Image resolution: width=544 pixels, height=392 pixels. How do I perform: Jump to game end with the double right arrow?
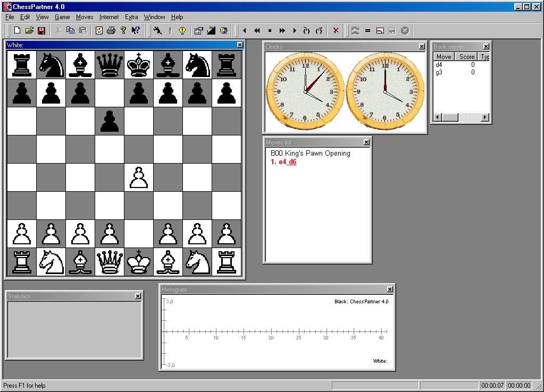click(x=282, y=30)
